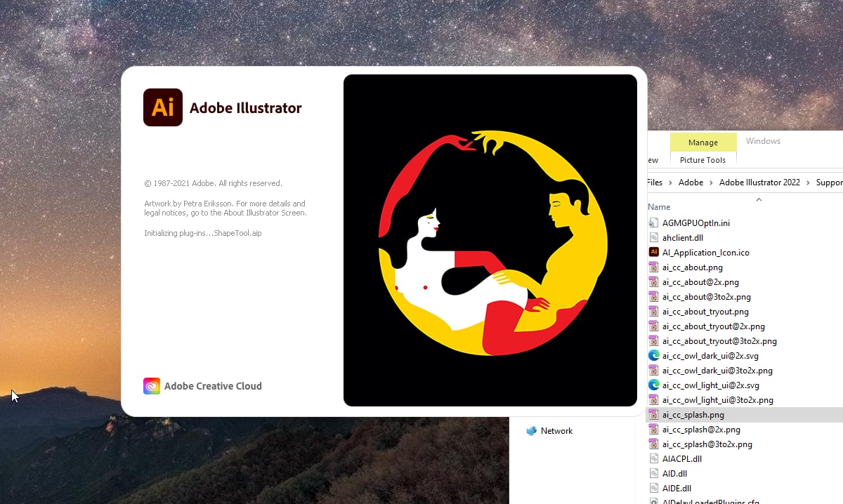Click the Initializing plug-ins status text
Image resolution: width=843 pixels, height=504 pixels.
click(x=202, y=233)
